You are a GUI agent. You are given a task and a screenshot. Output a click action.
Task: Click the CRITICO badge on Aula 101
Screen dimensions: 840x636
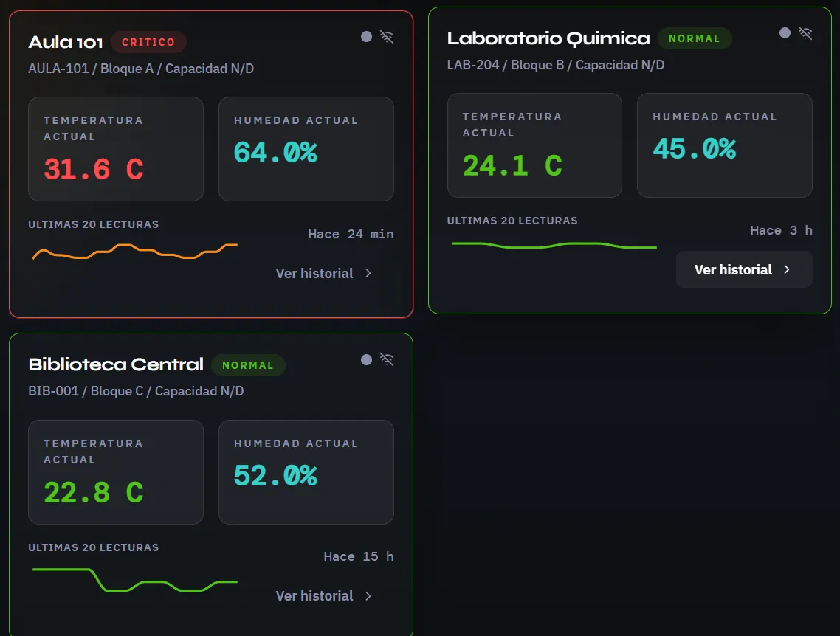148,42
